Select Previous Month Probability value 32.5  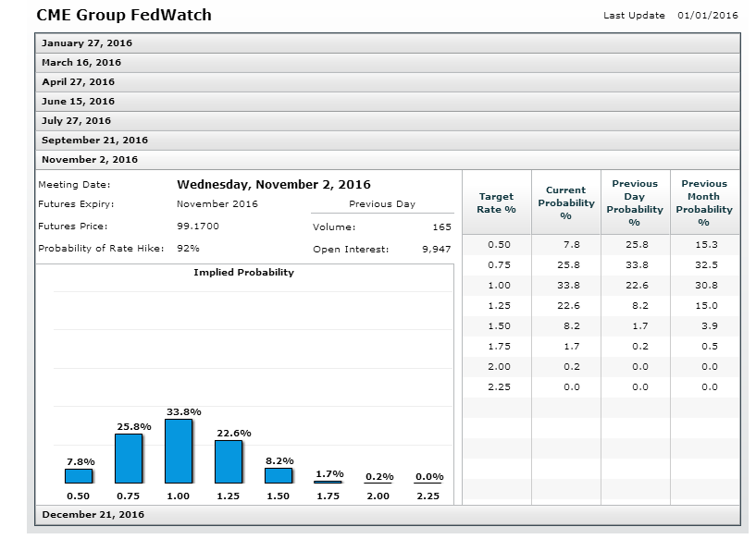[707, 265]
